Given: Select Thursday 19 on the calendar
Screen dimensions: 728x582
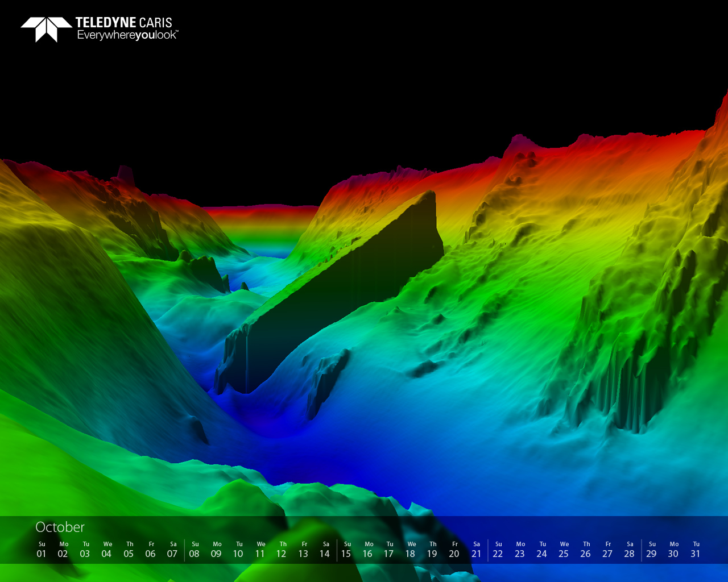Looking at the screenshot, I should pyautogui.click(x=433, y=550).
